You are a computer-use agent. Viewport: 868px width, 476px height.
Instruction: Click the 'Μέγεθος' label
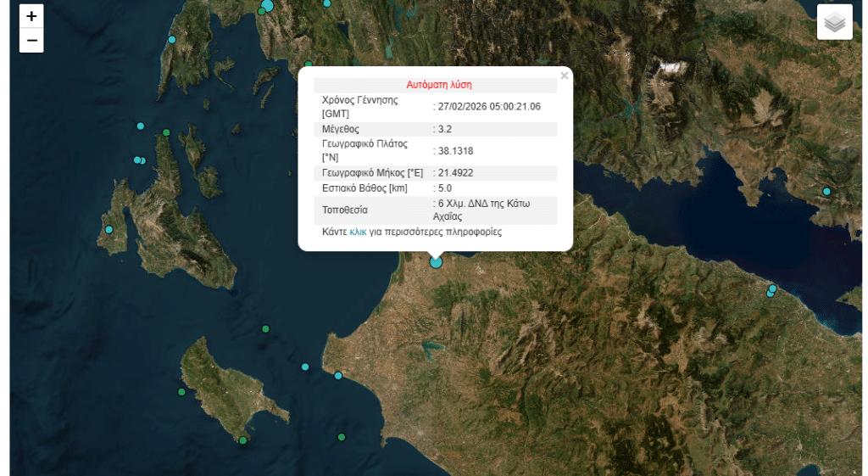(341, 129)
